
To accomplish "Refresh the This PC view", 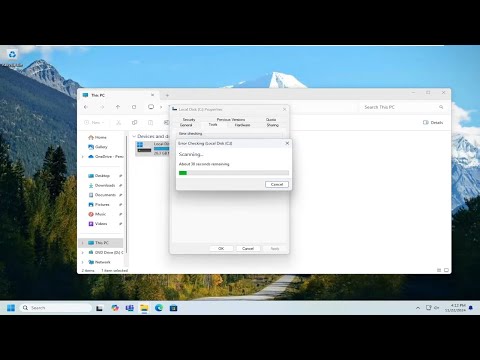I will click(134, 107).
